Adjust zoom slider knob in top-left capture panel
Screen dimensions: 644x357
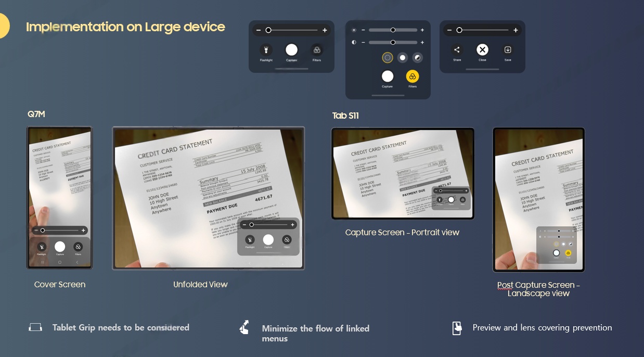[268, 30]
